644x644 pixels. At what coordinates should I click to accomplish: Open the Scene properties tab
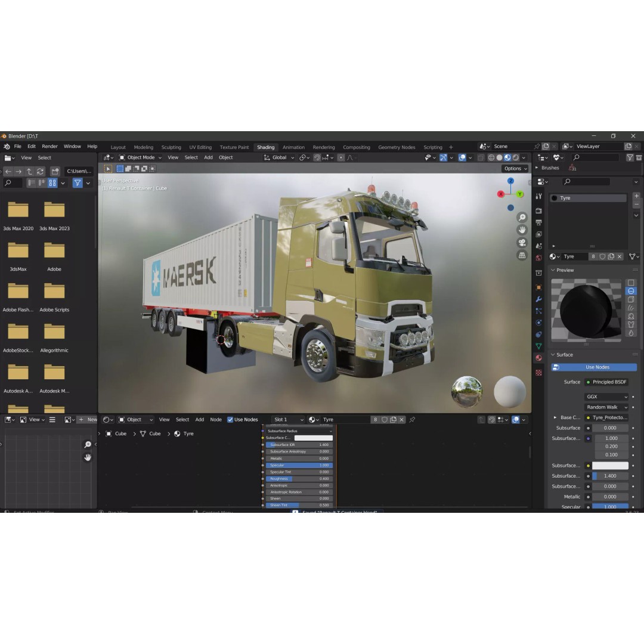click(x=538, y=246)
